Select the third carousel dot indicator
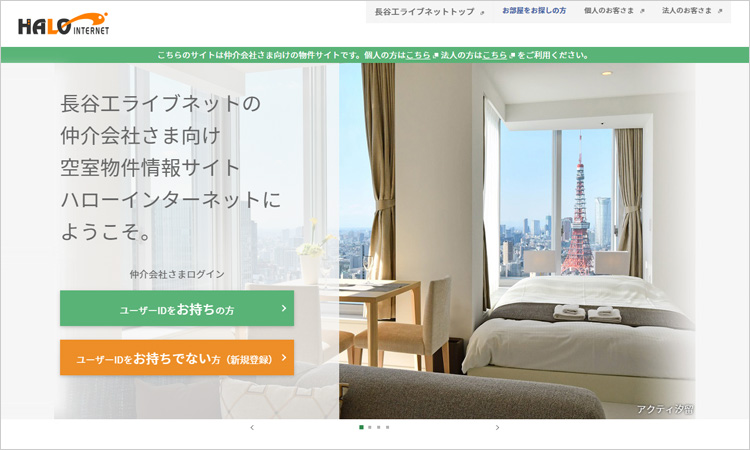Viewport: 750px width, 450px height. click(x=379, y=427)
